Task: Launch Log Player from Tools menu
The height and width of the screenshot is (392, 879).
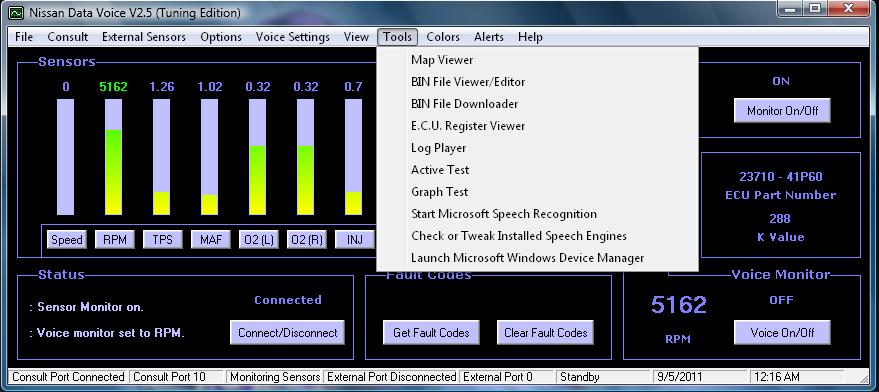Action: 537,148
